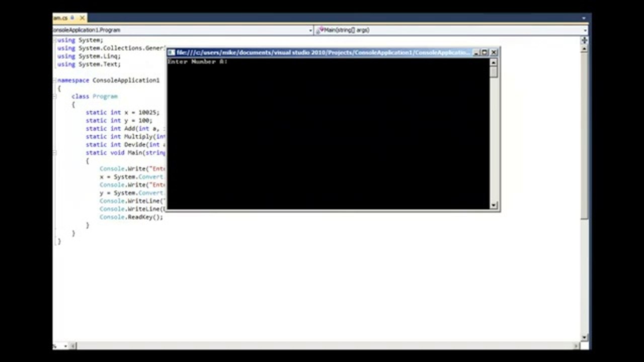Click editor horizontal scrollbar right arrow
The width and height of the screenshot is (644, 362).
click(577, 346)
